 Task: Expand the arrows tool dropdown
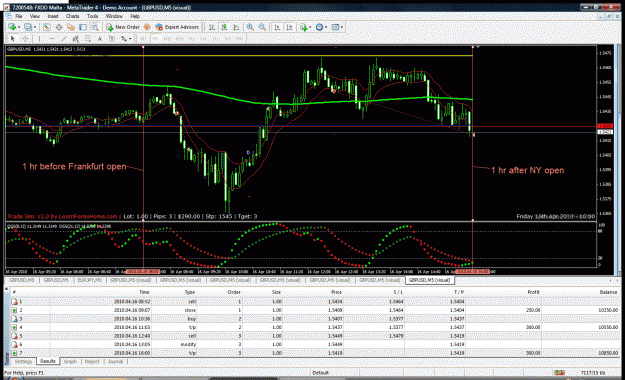tap(130, 39)
